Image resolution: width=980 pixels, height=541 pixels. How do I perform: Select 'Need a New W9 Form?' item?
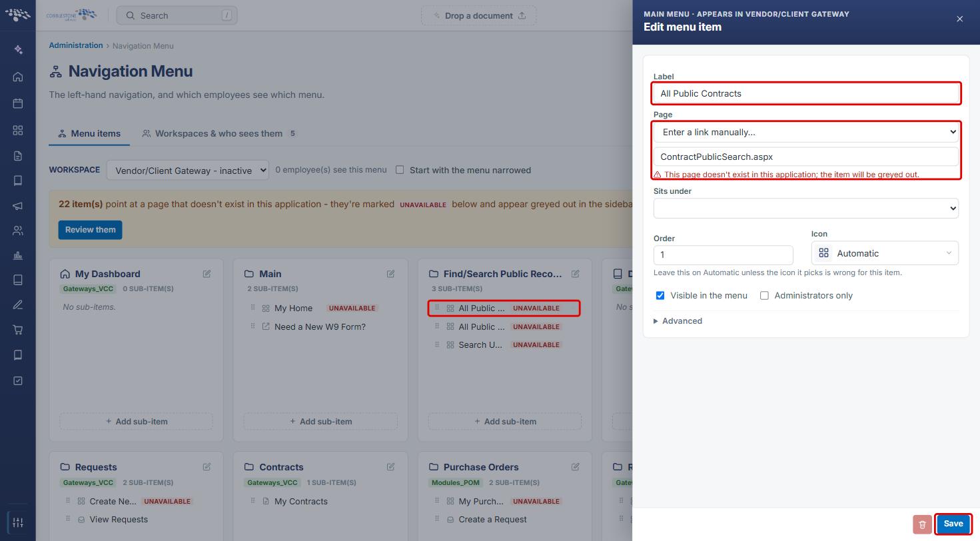[x=320, y=326]
